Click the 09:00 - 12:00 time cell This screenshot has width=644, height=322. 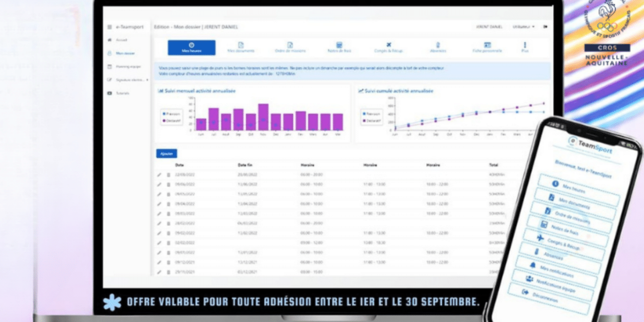click(311, 243)
